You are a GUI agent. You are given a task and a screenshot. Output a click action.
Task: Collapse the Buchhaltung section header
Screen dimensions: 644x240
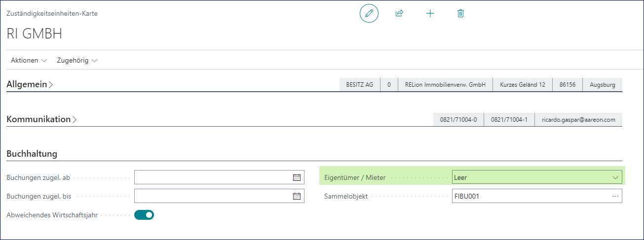[x=32, y=154]
